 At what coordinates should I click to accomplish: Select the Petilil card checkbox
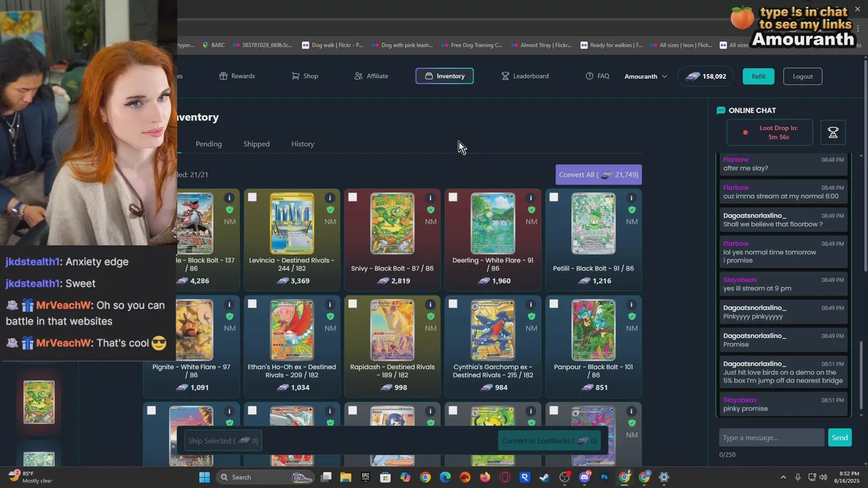(553, 197)
